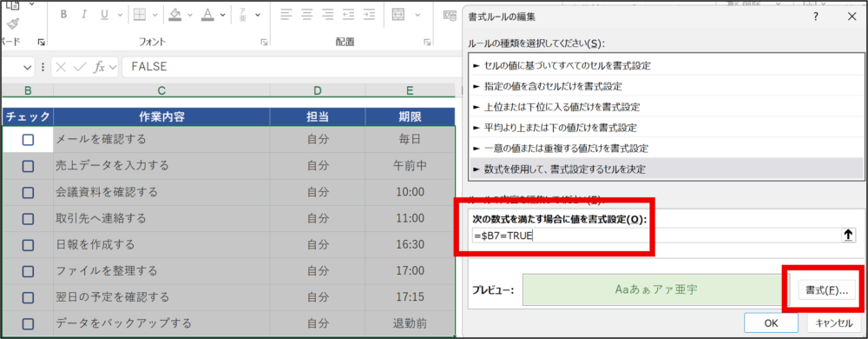The height and width of the screenshot is (339, 868).
Task: Increase the indent
Action: pyautogui.click(x=369, y=15)
